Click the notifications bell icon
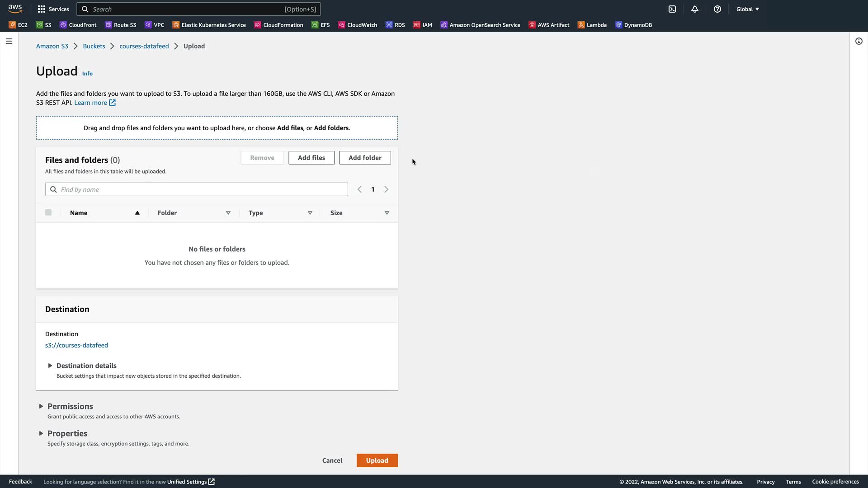 coord(695,9)
